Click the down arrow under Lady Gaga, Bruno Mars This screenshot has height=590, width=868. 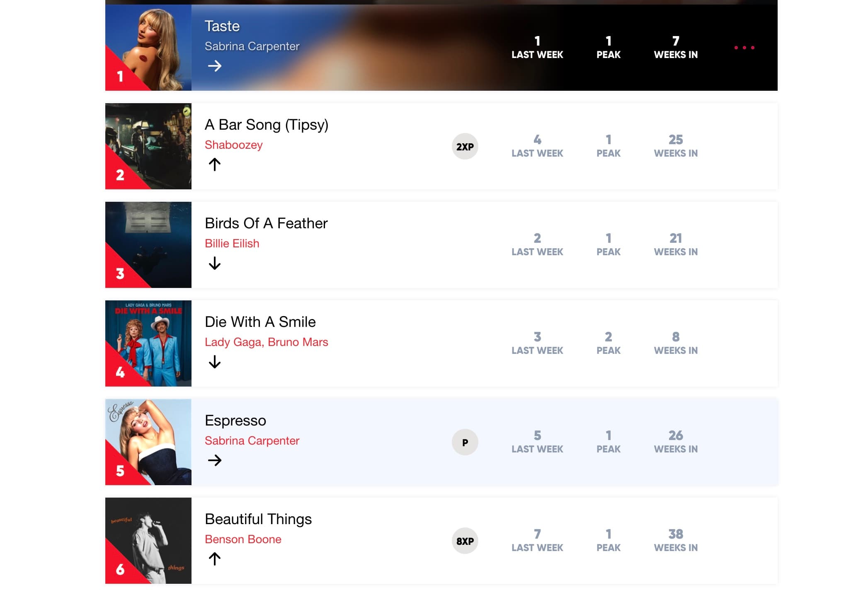(x=214, y=362)
